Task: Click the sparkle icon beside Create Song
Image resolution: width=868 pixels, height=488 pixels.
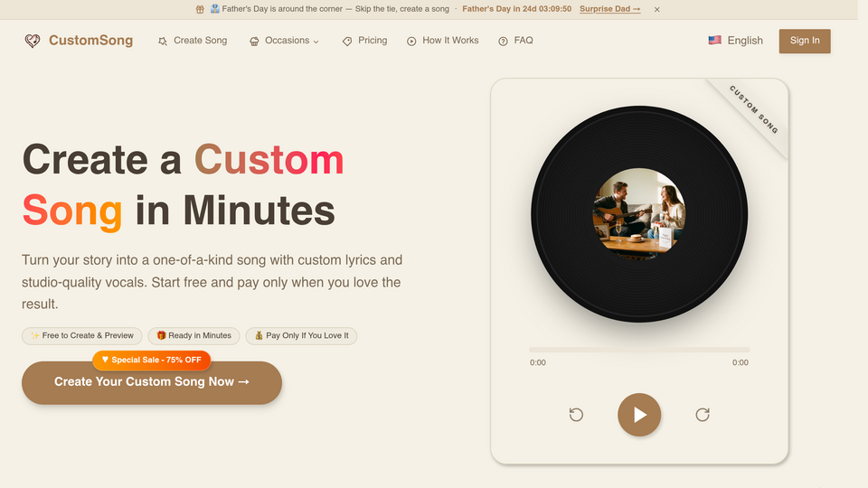Action: (162, 42)
